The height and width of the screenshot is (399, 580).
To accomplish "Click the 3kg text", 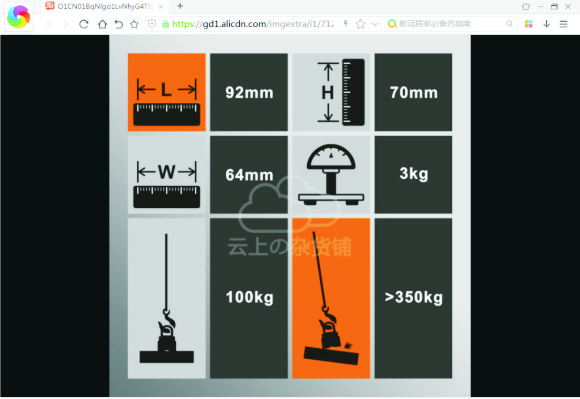I will pos(414,174).
